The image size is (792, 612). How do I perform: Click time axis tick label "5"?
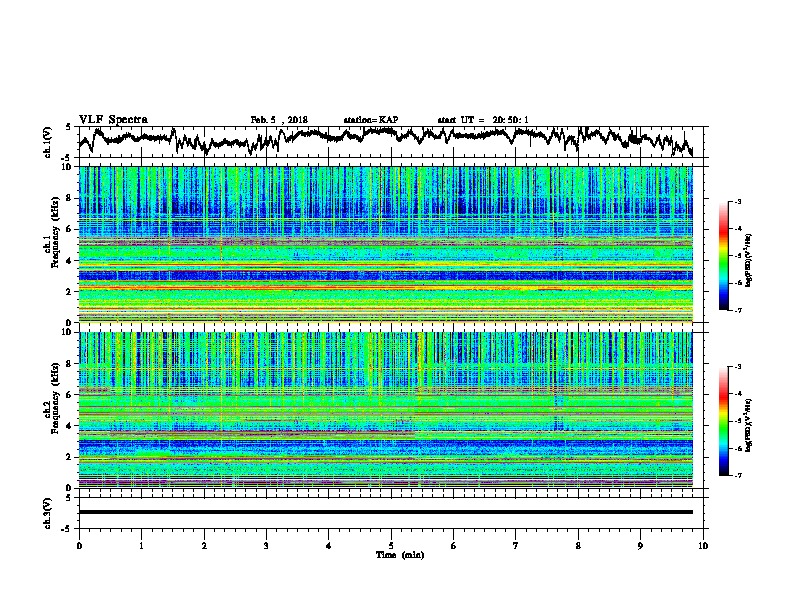pyautogui.click(x=391, y=546)
